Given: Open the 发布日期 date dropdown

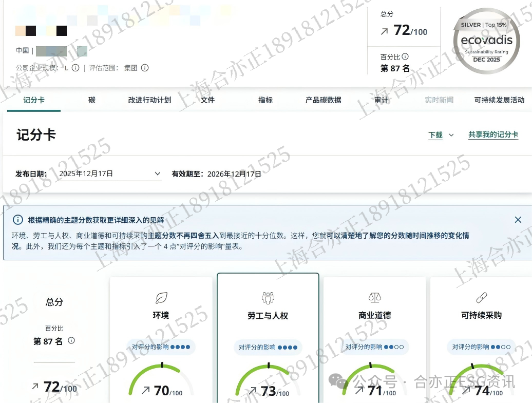Looking at the screenshot, I should pos(158,174).
